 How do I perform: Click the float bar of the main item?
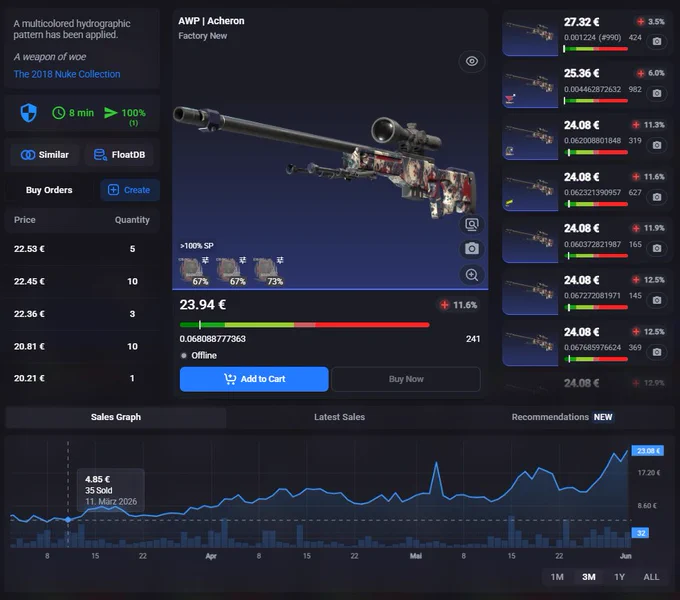click(x=304, y=325)
